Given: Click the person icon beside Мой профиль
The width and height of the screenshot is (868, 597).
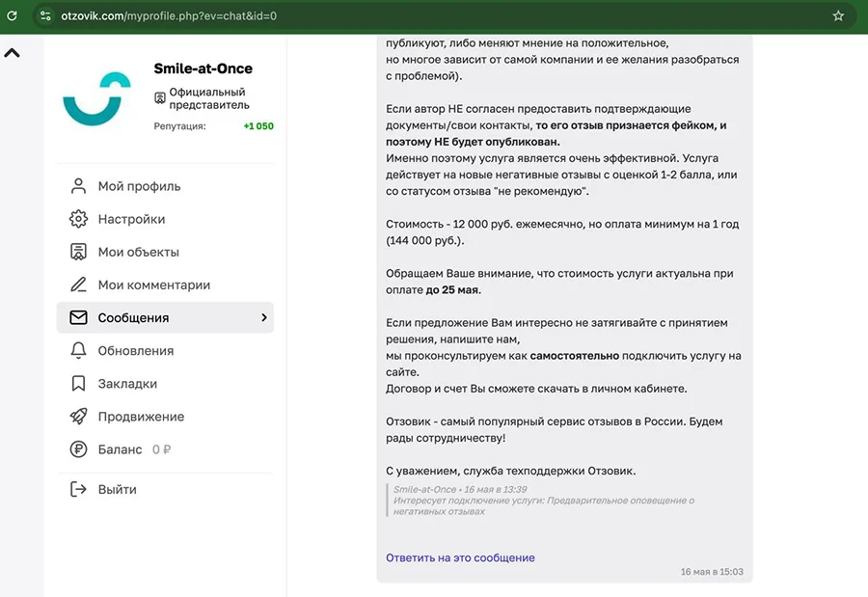Looking at the screenshot, I should pyautogui.click(x=79, y=186).
